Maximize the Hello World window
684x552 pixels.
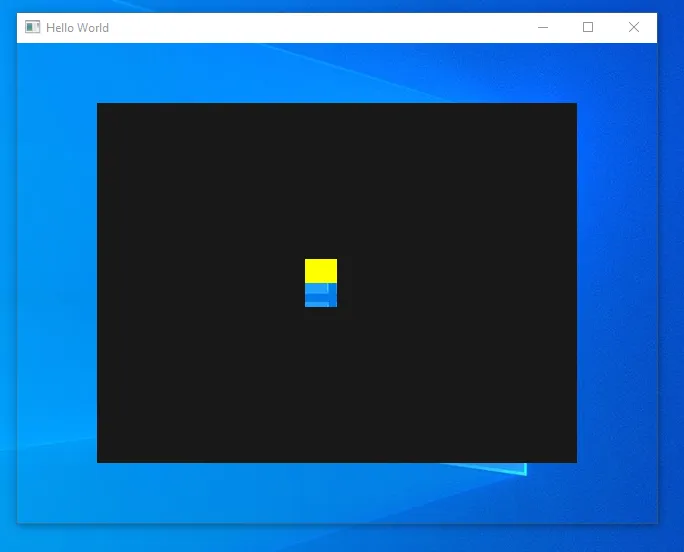[588, 27]
